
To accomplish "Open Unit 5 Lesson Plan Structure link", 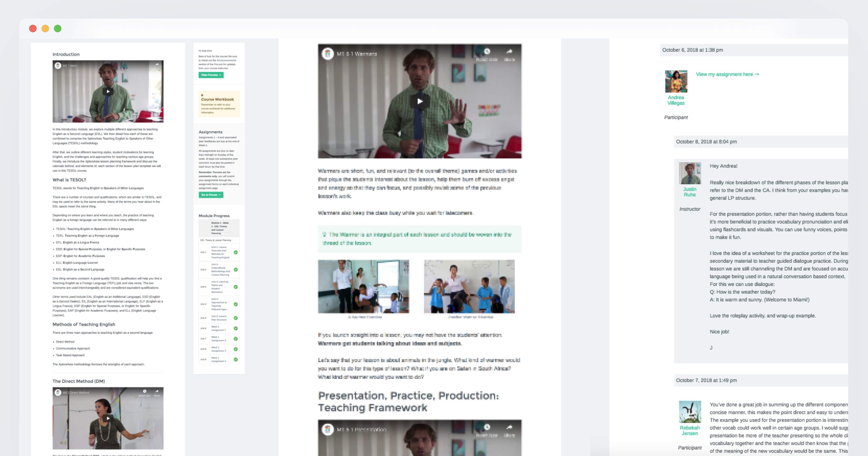I will (219, 318).
